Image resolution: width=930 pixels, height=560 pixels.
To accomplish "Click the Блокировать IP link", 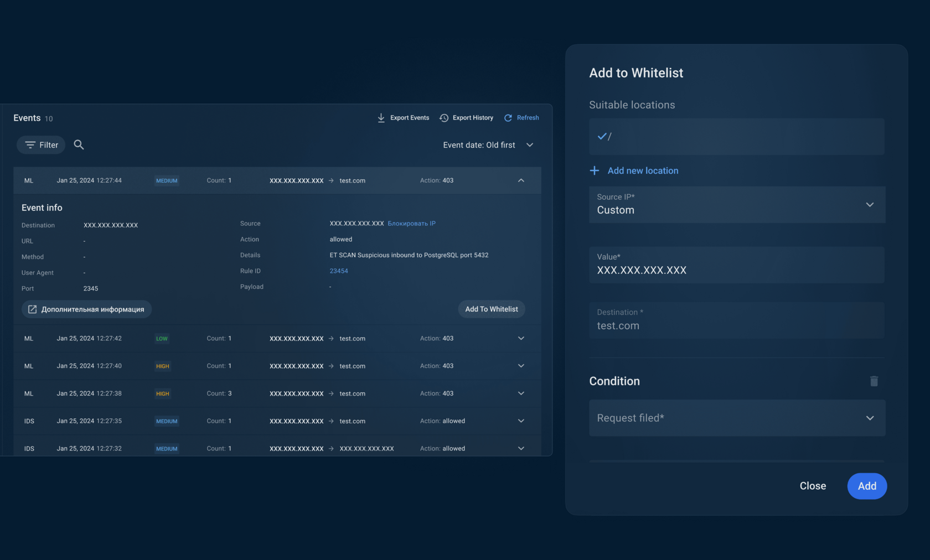I will [x=411, y=224].
